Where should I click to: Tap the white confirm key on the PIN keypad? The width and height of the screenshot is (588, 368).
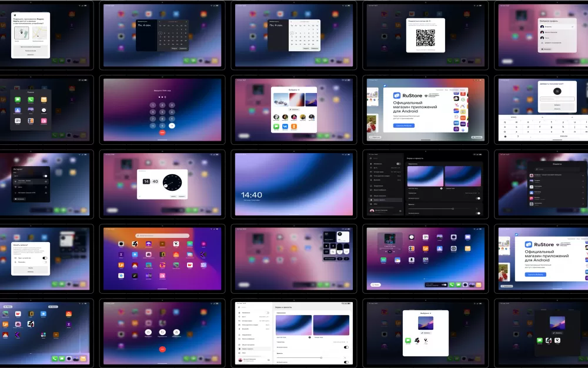[x=172, y=126]
